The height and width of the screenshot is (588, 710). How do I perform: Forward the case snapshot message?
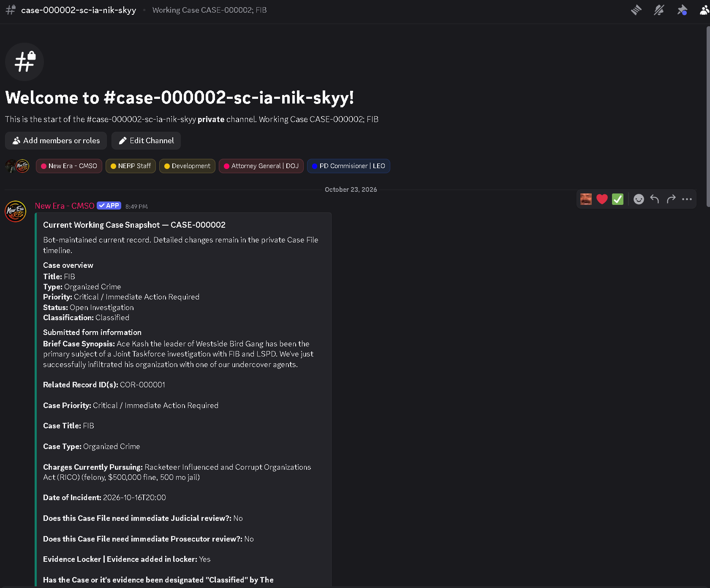tap(671, 199)
